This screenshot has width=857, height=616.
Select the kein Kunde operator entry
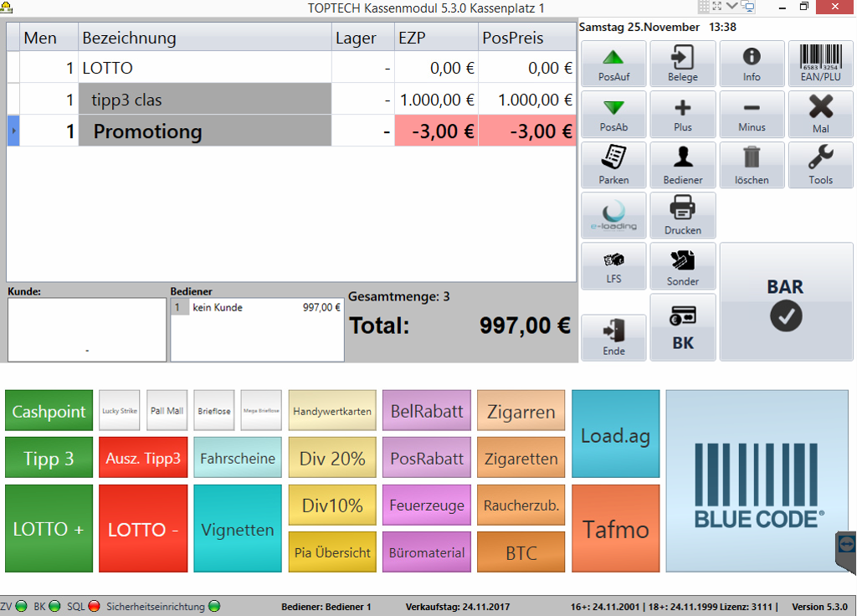click(257, 307)
